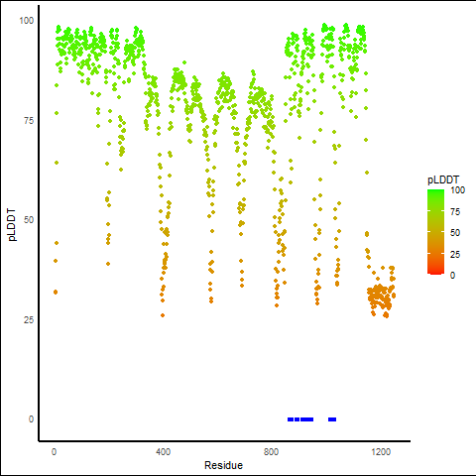Click the rightmost blue bar segment near residue 1000
The height and width of the screenshot is (476, 476).
332,419
